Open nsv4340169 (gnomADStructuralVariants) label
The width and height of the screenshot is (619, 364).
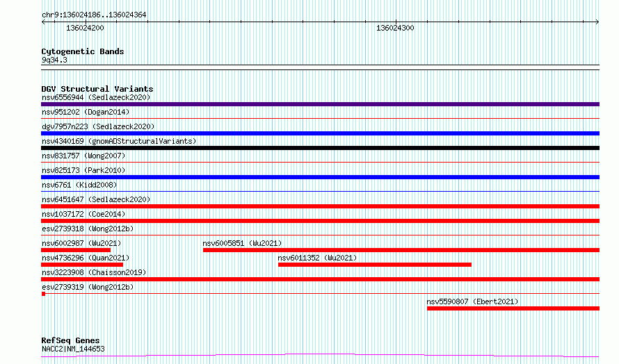[x=119, y=141]
